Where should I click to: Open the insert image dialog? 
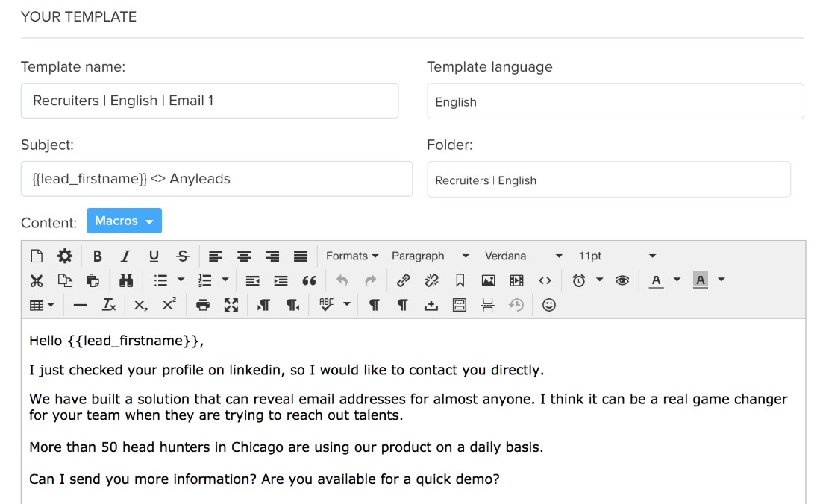point(489,280)
